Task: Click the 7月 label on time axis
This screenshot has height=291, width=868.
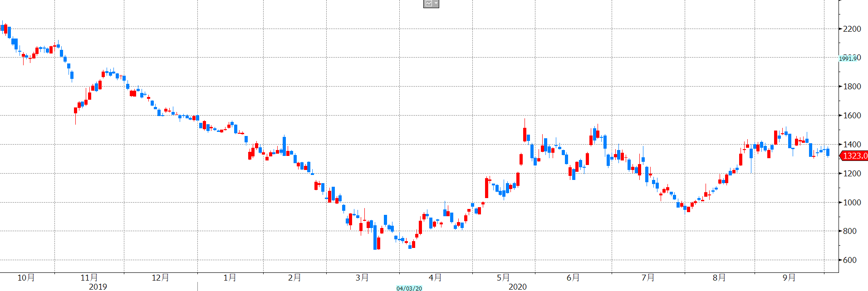Action: point(648,277)
